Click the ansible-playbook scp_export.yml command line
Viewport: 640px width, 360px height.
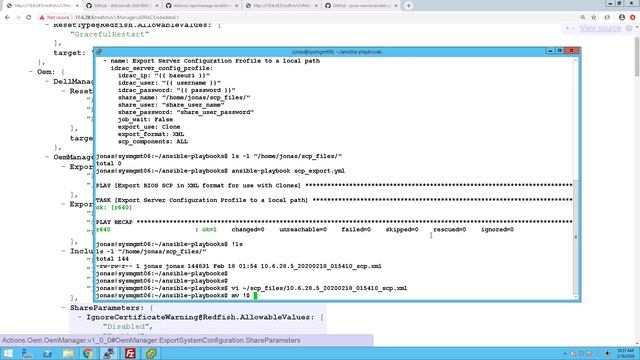tap(220, 171)
